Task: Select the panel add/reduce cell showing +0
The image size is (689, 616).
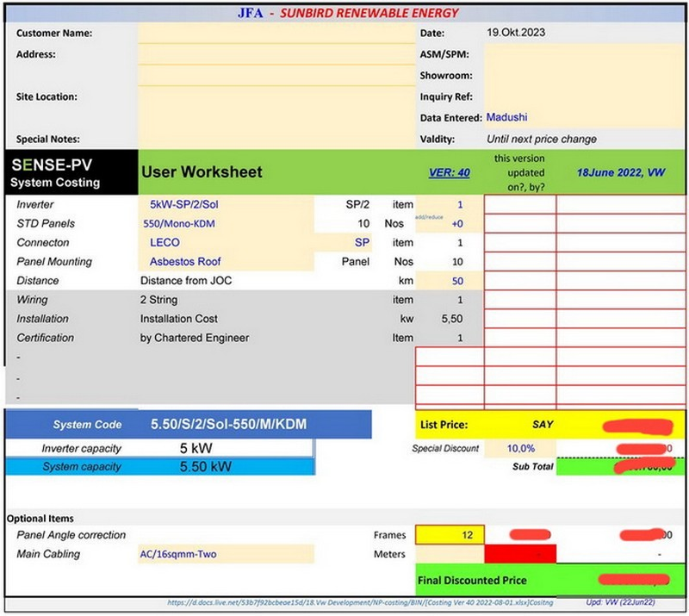Action: [x=450, y=223]
